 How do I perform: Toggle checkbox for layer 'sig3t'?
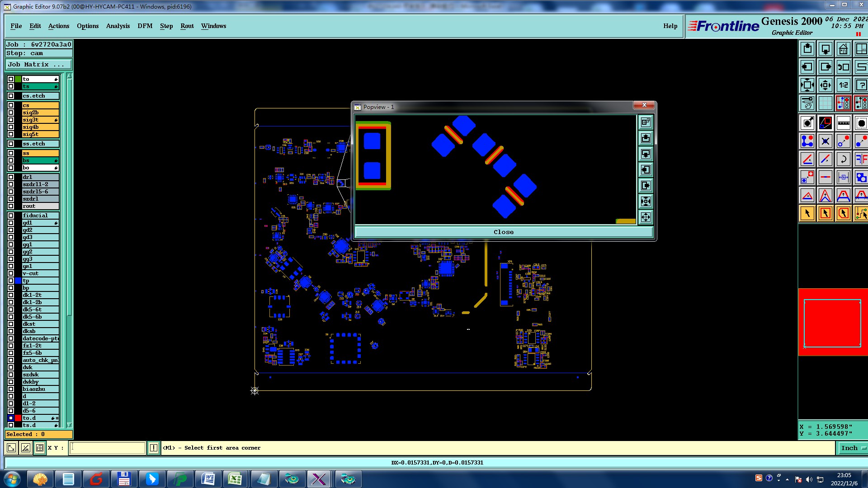click(11, 120)
